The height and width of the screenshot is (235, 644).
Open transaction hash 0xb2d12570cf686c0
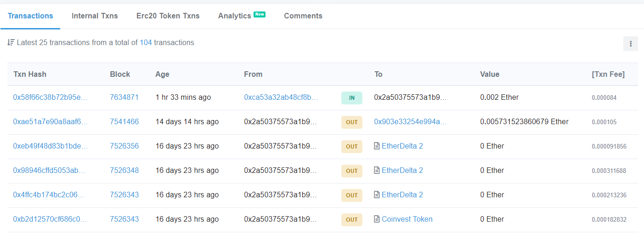50,219
